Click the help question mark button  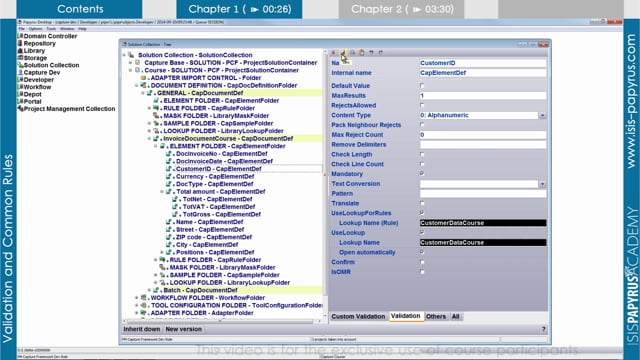click(x=543, y=329)
